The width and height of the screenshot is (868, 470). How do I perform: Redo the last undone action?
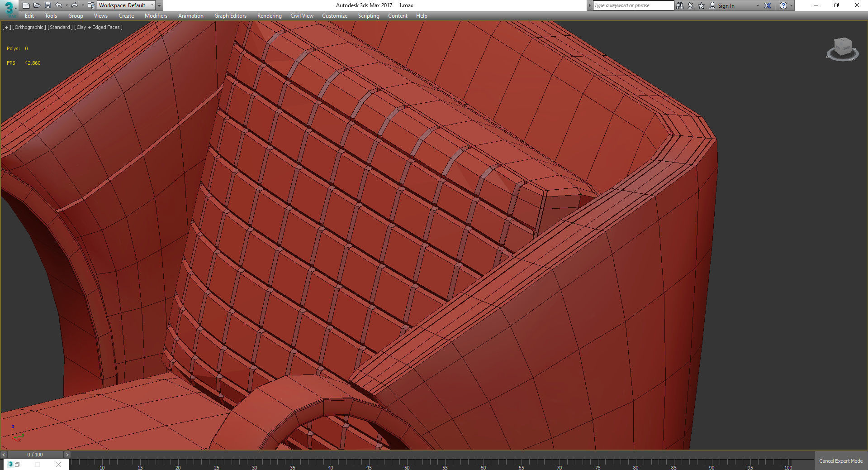[x=75, y=5]
